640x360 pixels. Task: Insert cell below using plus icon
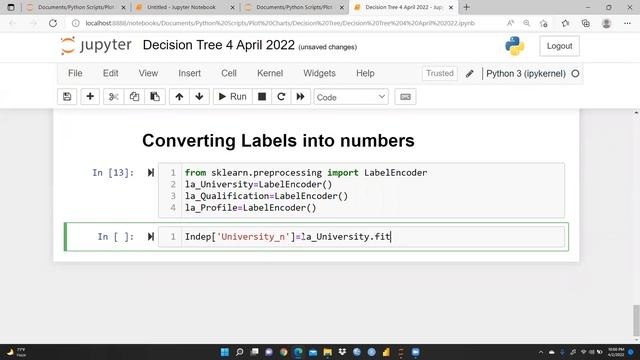[90, 97]
